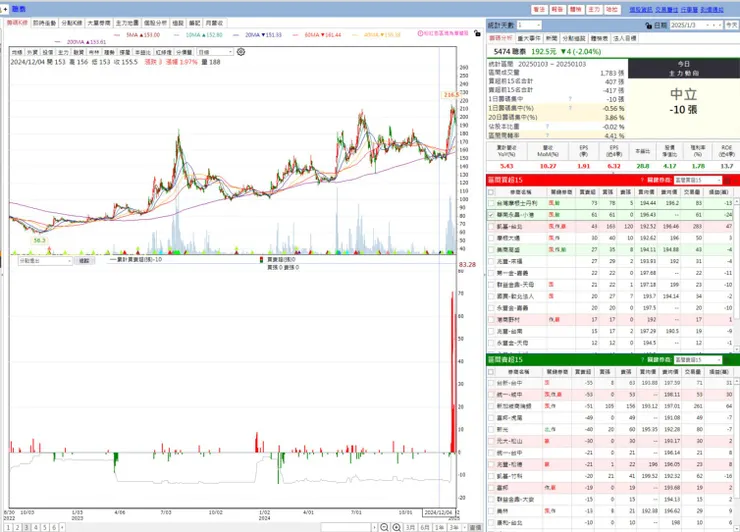Viewport: 740px width, 532px height.
Task: Click the 200MA legend color line
Action: 58,42
